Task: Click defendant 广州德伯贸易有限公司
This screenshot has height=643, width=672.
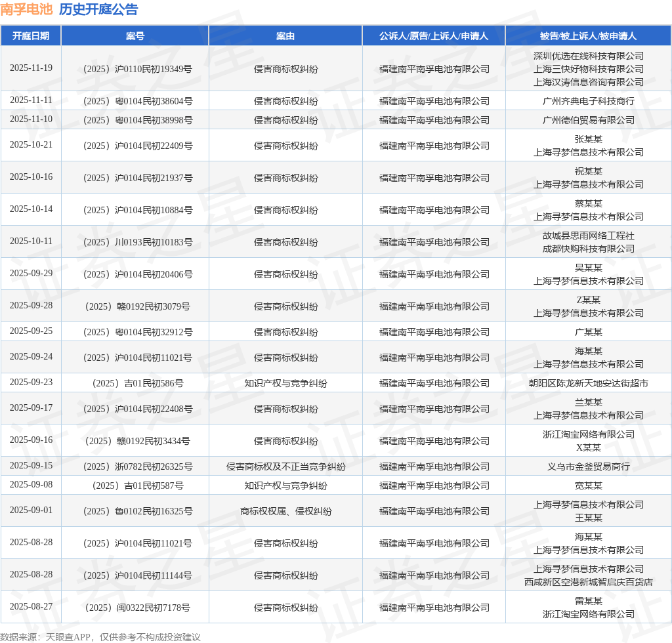Action: click(x=589, y=120)
